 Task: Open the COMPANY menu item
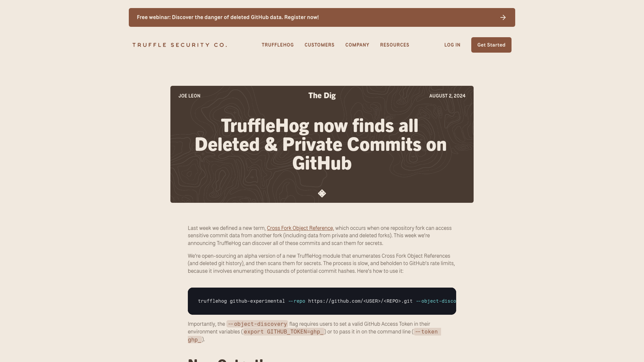[357, 45]
